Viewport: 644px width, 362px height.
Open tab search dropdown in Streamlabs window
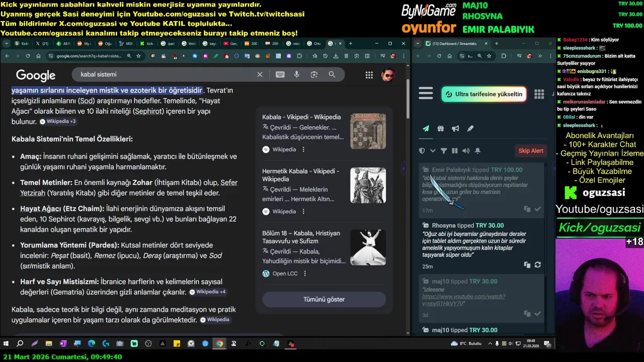pyautogui.click(x=419, y=44)
